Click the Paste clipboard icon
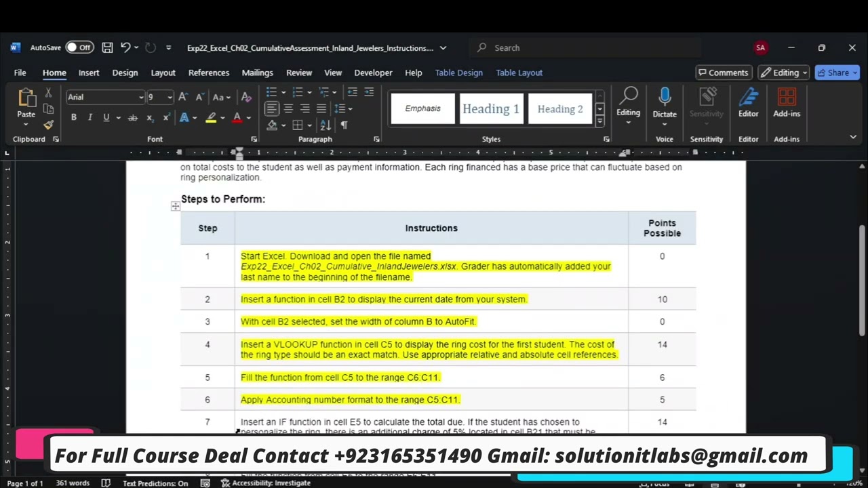Viewport: 868px width, 488px height. tap(26, 99)
